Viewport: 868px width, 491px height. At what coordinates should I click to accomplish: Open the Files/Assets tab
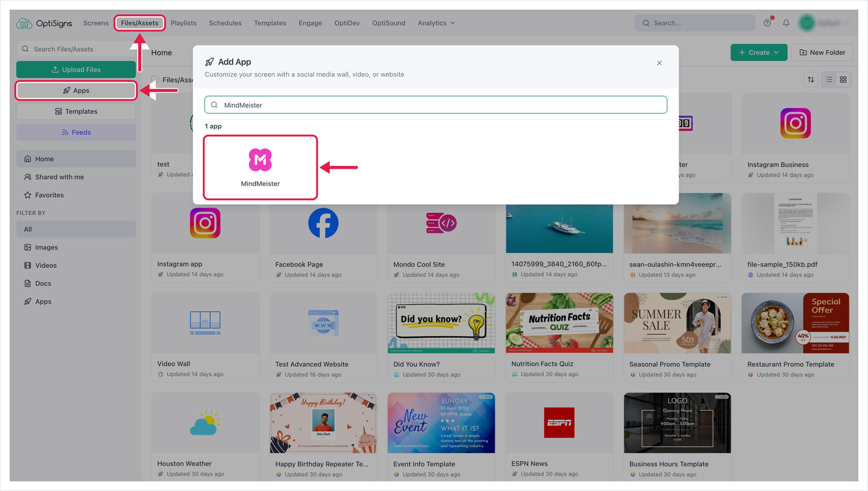click(139, 23)
